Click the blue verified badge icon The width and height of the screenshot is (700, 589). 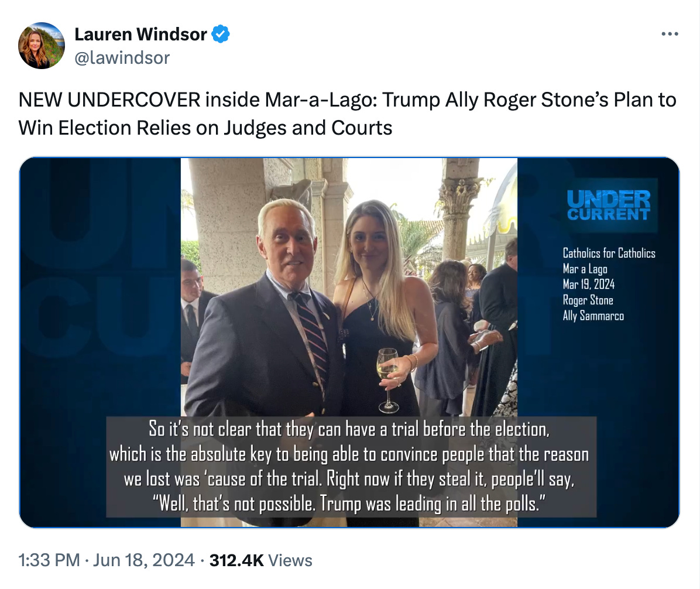click(x=221, y=34)
